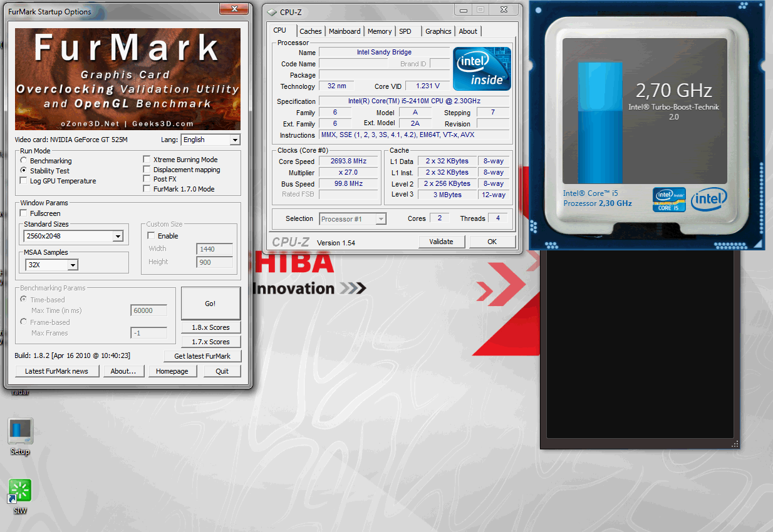The image size is (773, 532).
Task: Click Multiplier value x 27.0
Action: click(x=349, y=173)
